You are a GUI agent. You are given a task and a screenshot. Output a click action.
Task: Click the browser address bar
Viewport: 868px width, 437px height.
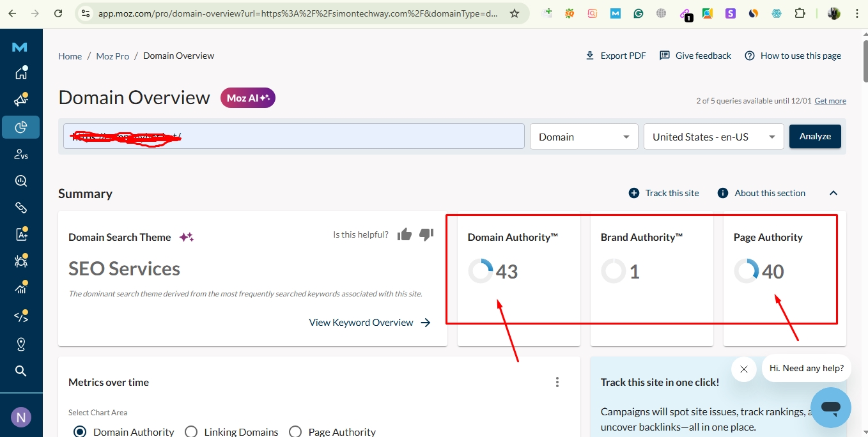[x=297, y=13]
